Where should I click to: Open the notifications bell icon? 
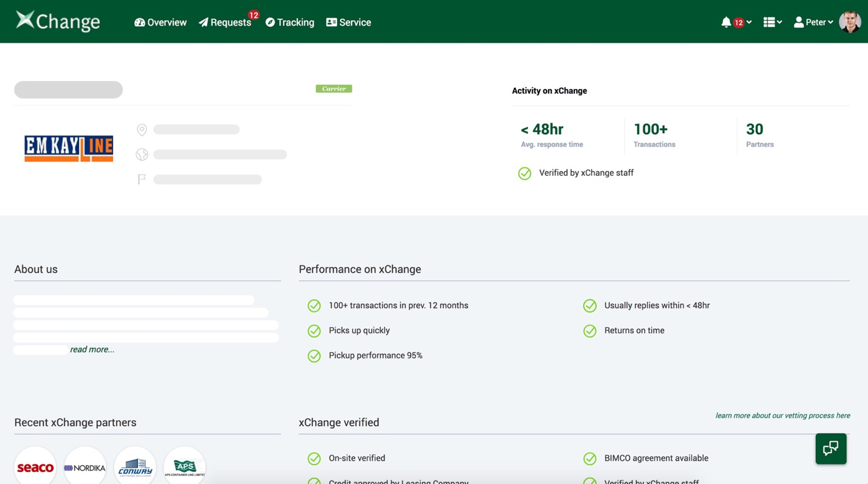726,22
